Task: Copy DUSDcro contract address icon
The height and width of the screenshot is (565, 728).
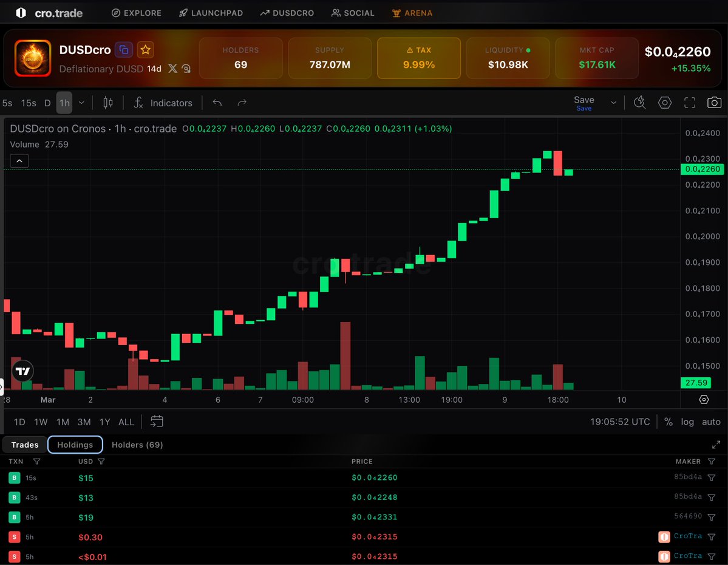Action: [x=124, y=50]
